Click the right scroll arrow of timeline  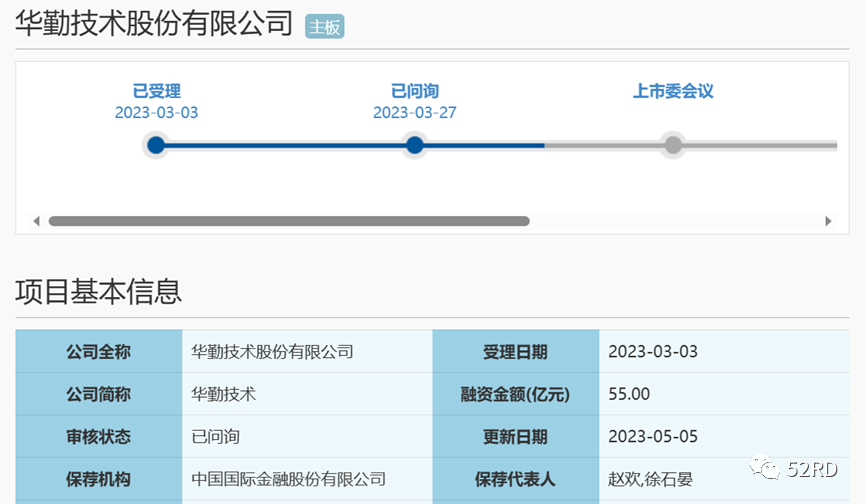click(x=828, y=221)
